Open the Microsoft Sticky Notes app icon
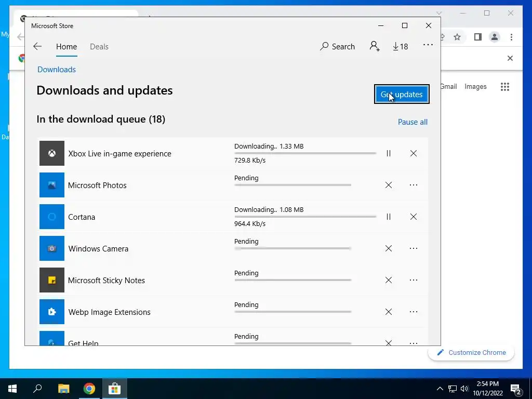This screenshot has width=532, height=399. (52, 280)
